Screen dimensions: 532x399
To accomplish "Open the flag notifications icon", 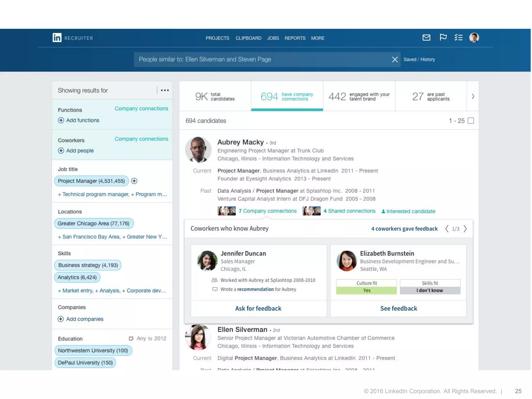I will pos(443,37).
